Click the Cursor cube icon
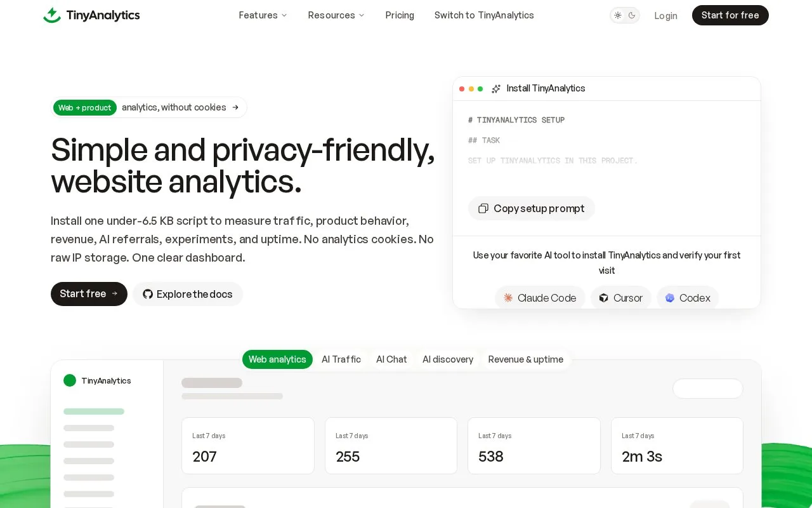The image size is (812, 508). 604,298
